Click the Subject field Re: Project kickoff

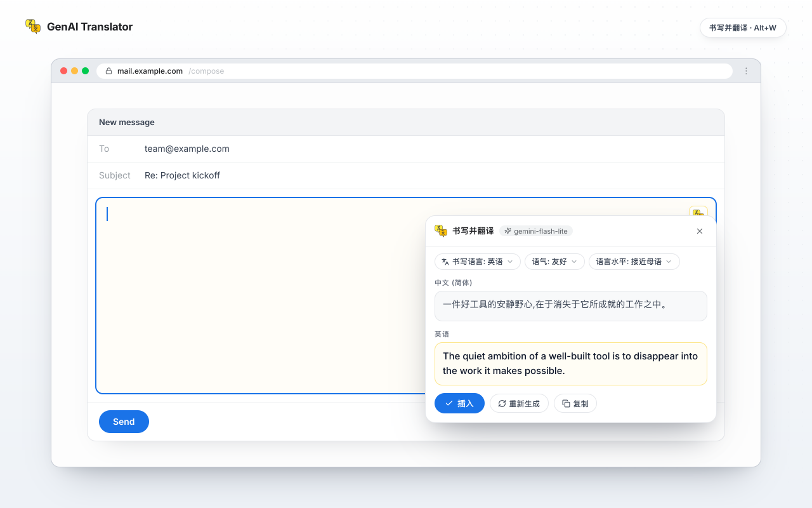click(x=406, y=175)
